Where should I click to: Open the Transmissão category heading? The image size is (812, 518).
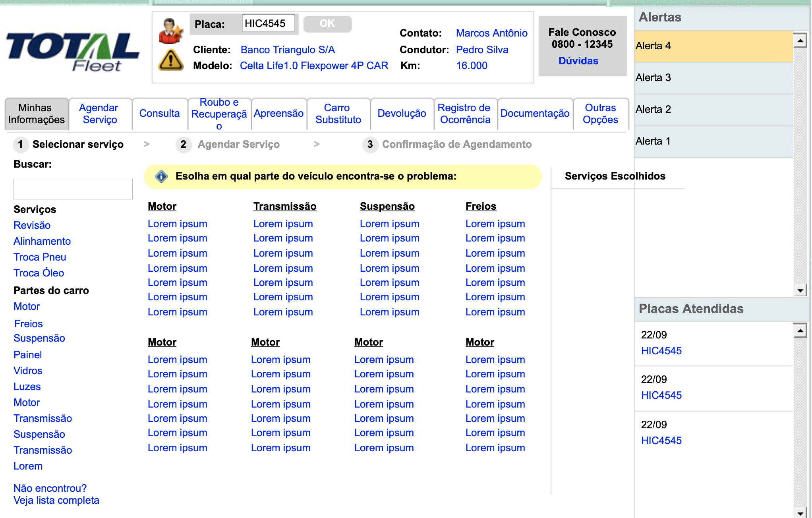tap(284, 206)
